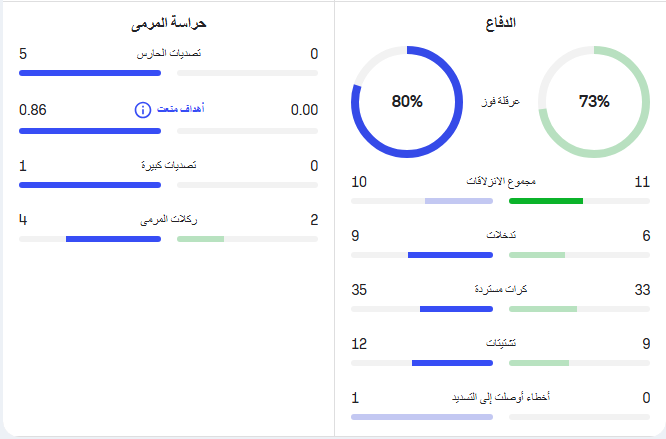Click dark green bar for مجموع الانزلاقات
This screenshot has width=666, height=439.
coord(546,201)
